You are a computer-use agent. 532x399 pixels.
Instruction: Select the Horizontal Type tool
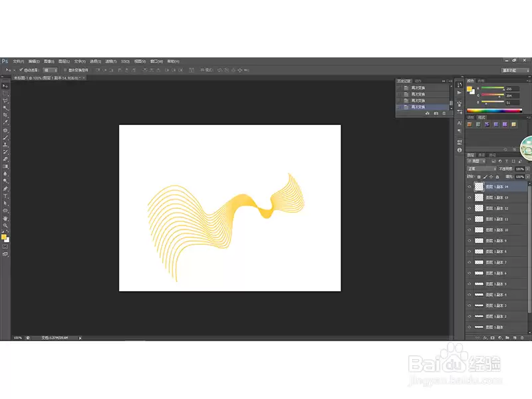pos(5,196)
